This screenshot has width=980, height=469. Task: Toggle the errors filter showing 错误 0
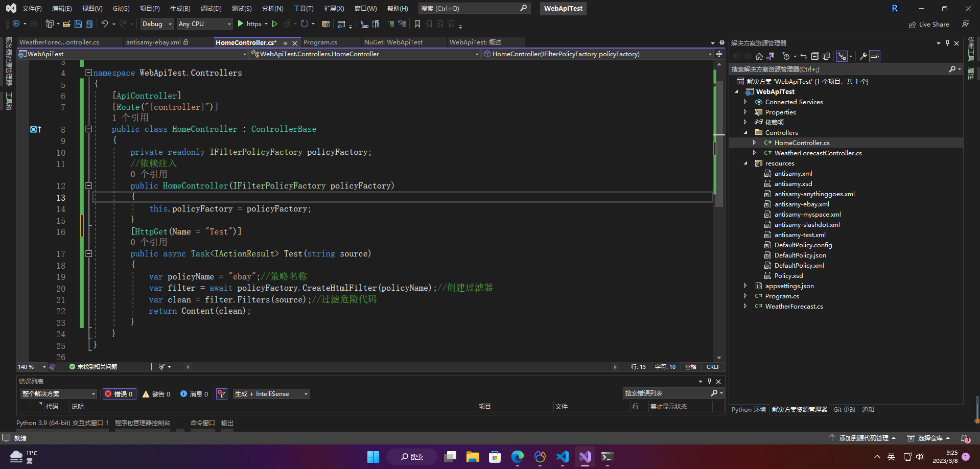tap(119, 394)
